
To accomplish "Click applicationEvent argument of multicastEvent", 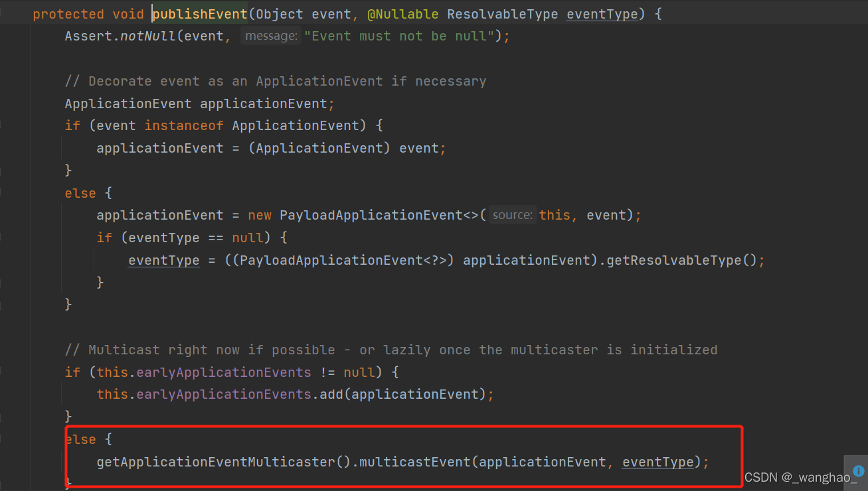I will [543, 462].
